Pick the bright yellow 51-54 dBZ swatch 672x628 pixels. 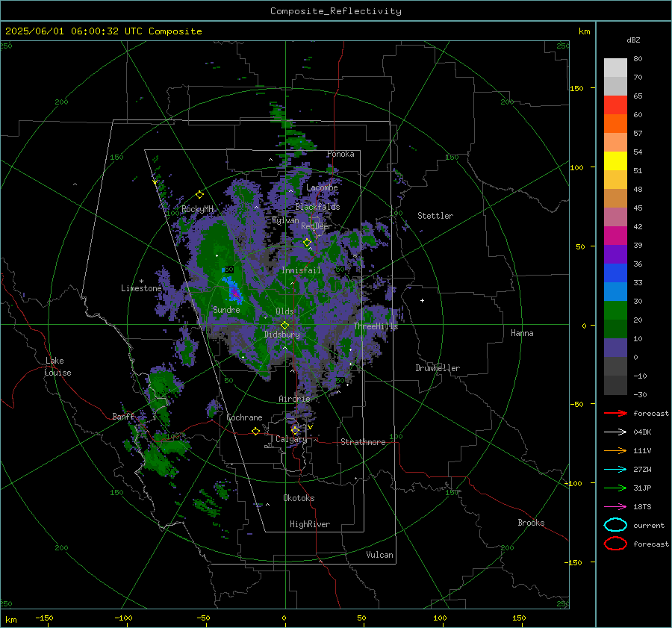tap(615, 161)
